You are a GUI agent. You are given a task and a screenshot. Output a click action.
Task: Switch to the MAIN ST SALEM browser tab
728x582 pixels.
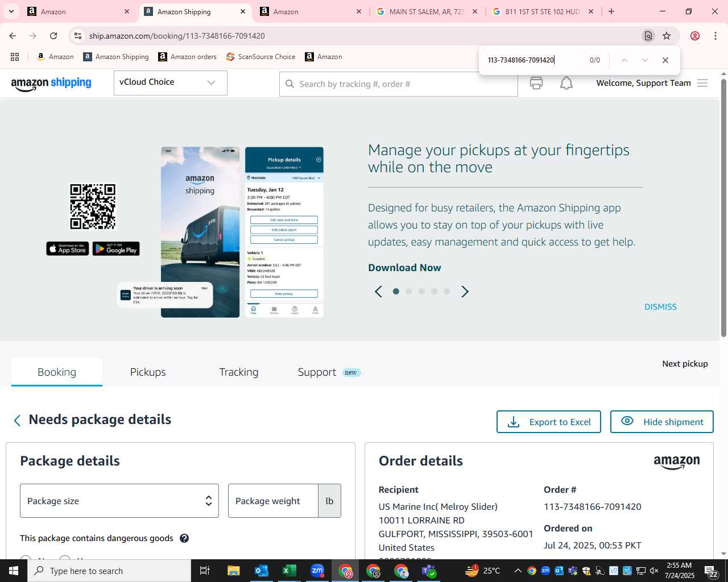427,11
